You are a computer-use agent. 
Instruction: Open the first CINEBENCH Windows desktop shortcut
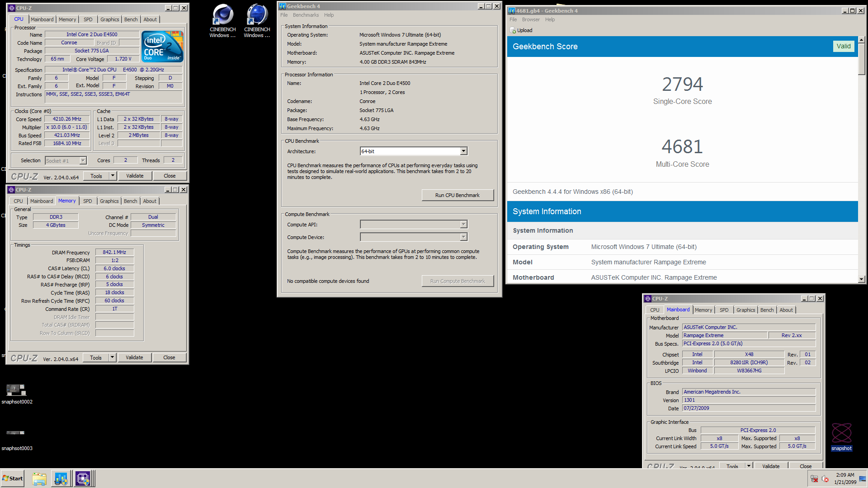(x=222, y=21)
